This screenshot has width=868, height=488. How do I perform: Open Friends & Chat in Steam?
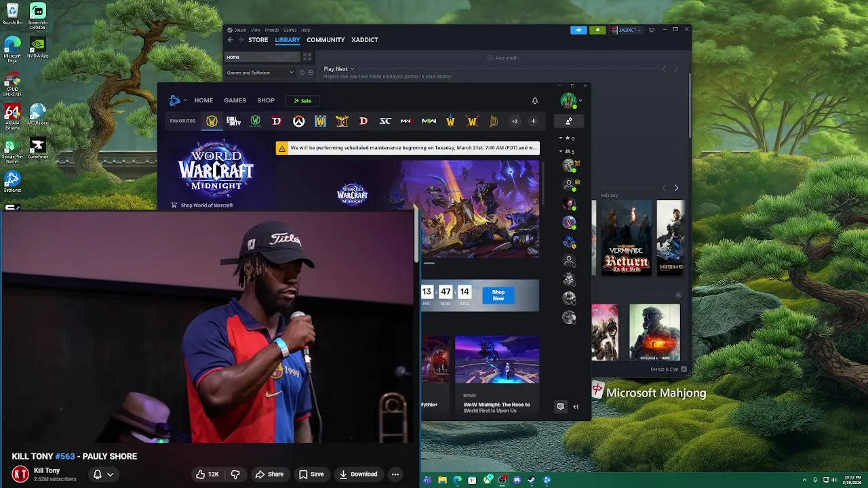click(x=669, y=369)
